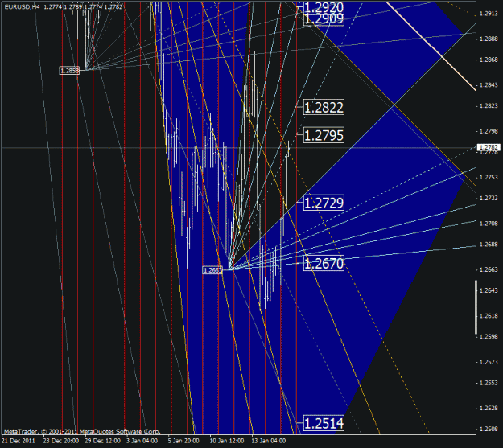Click the 29 Dec 12:00 time label
Screen dimensions: 503x448
click(102, 441)
